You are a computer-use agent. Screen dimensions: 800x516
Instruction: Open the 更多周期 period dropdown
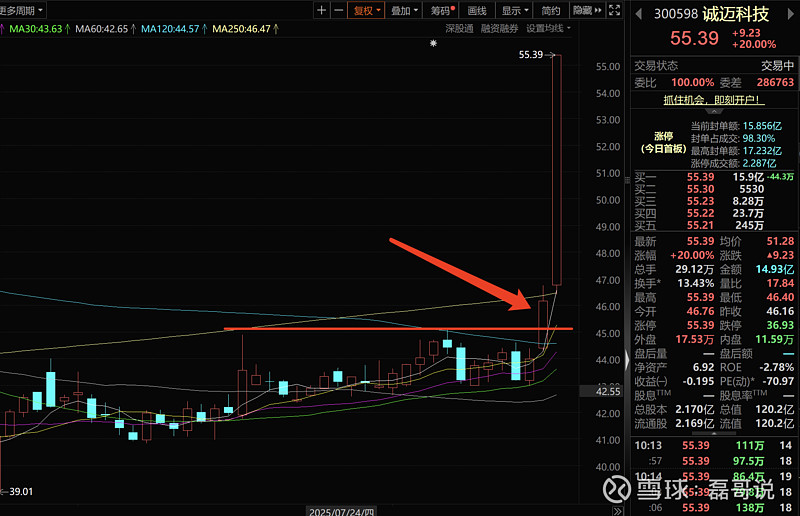coord(21,10)
